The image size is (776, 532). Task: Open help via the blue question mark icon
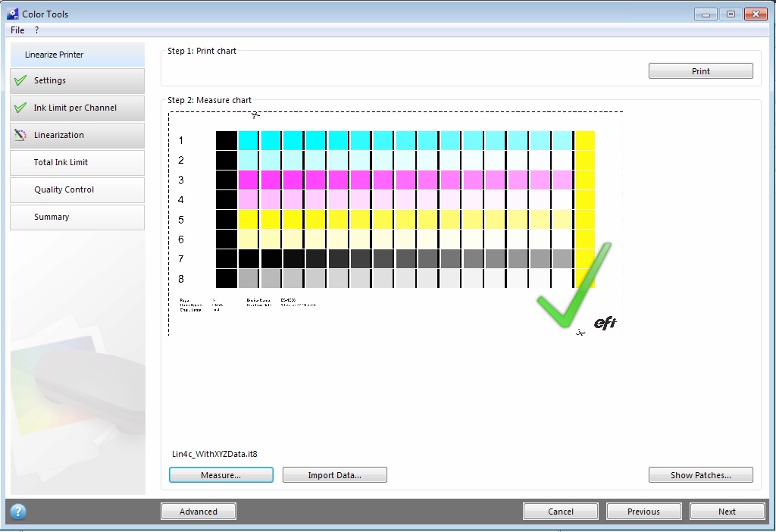pyautogui.click(x=18, y=512)
